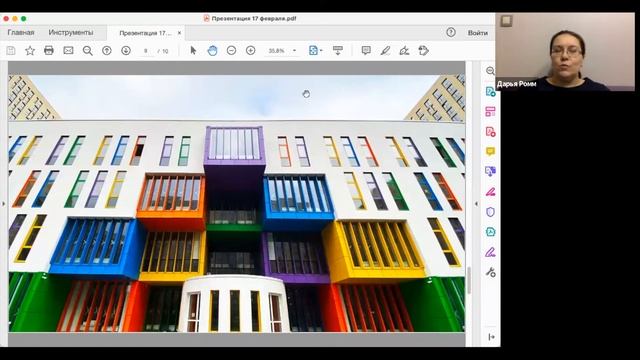The height and width of the screenshot is (360, 640).
Task: Click the Войти sign-in button
Action: click(x=478, y=33)
